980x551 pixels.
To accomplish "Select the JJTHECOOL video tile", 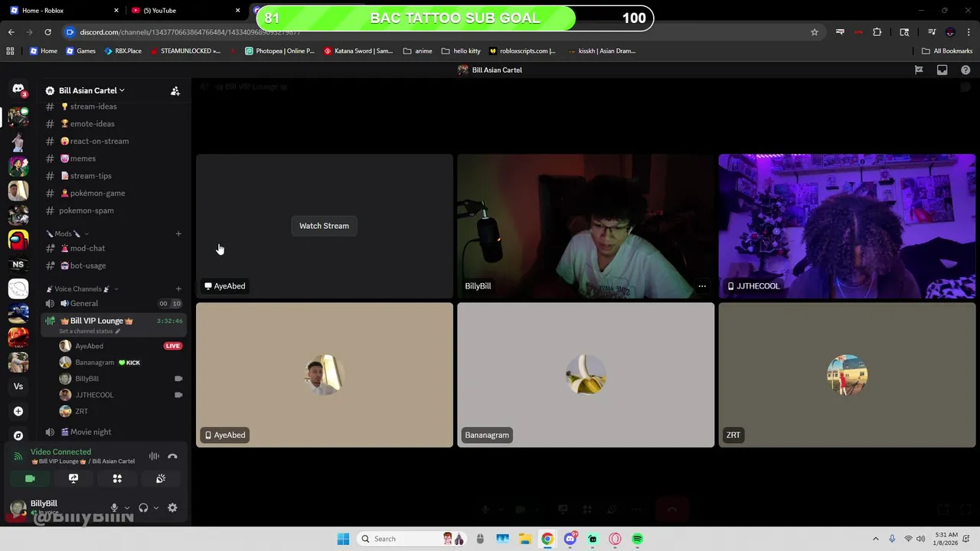I will click(x=847, y=226).
